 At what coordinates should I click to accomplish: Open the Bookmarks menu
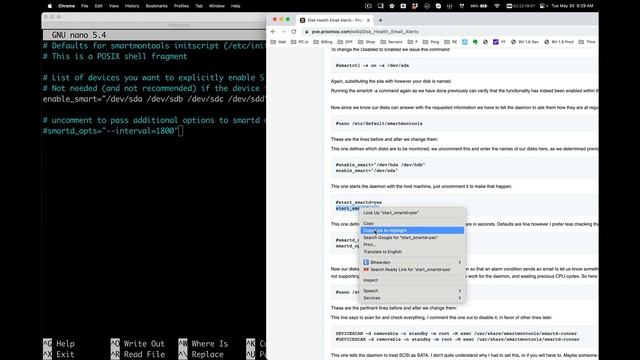(x=157, y=6)
